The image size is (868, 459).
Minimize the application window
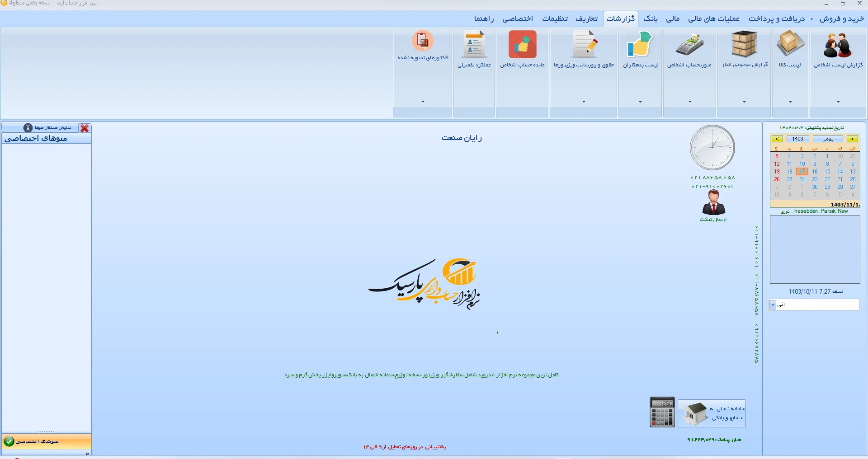[826, 4]
